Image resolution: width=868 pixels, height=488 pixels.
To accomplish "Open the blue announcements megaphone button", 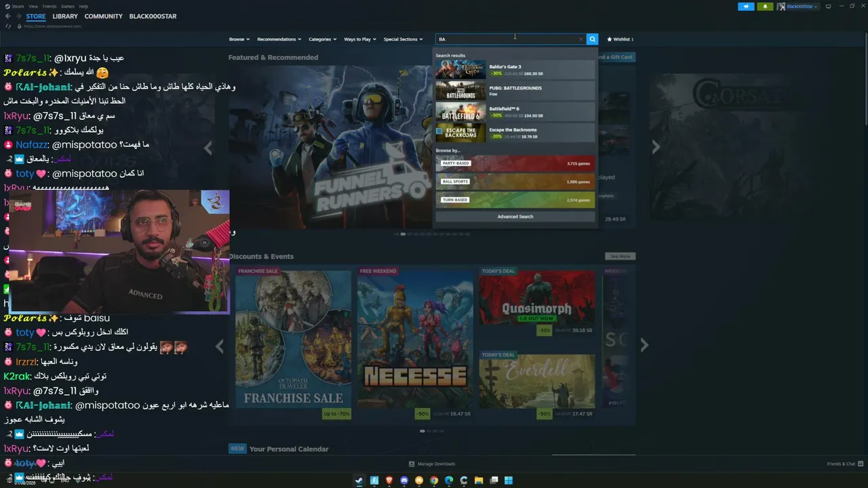I will (746, 6).
